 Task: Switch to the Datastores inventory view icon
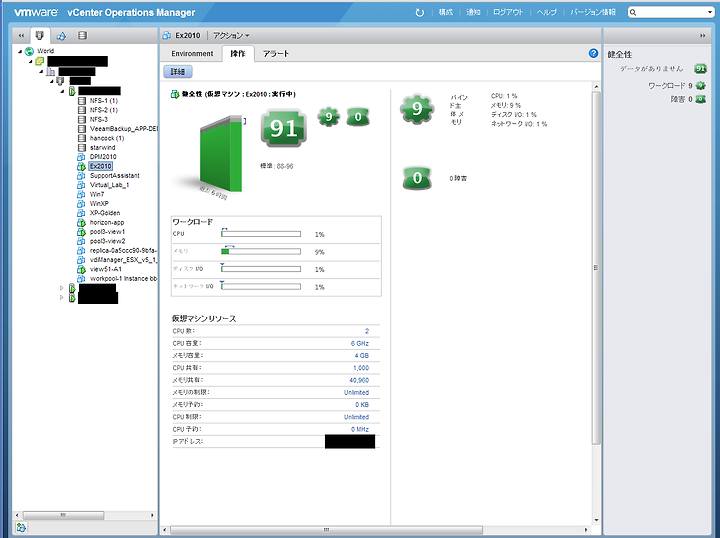tap(82, 35)
